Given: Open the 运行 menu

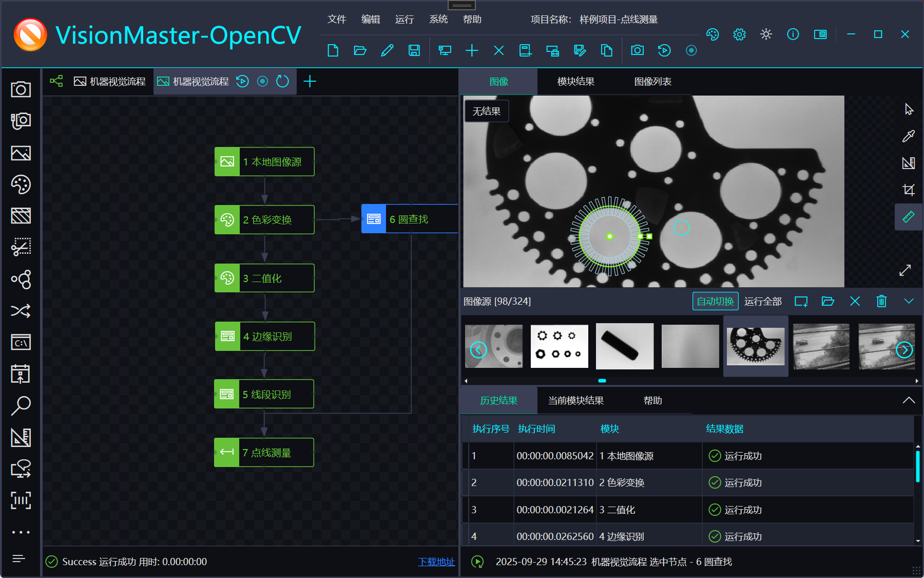Looking at the screenshot, I should click(x=405, y=20).
